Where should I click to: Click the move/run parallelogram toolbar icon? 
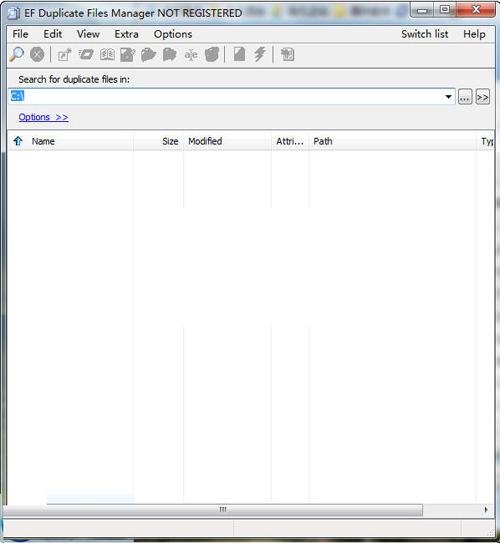coord(86,54)
